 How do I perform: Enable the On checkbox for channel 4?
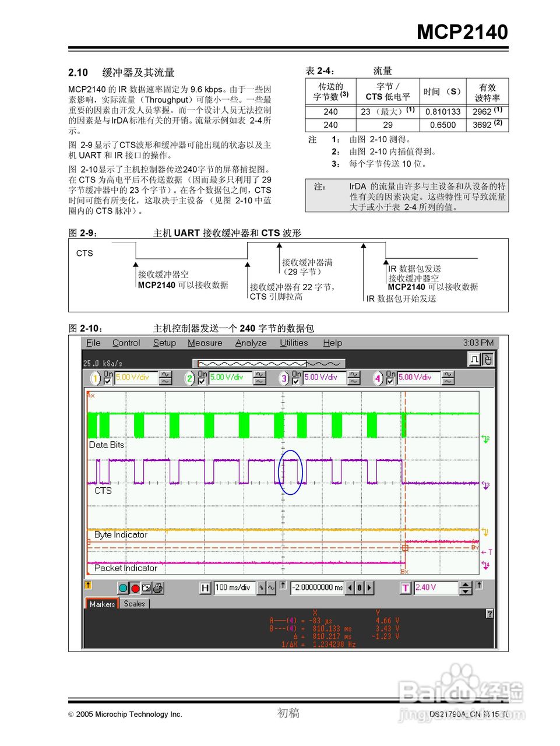392,381
